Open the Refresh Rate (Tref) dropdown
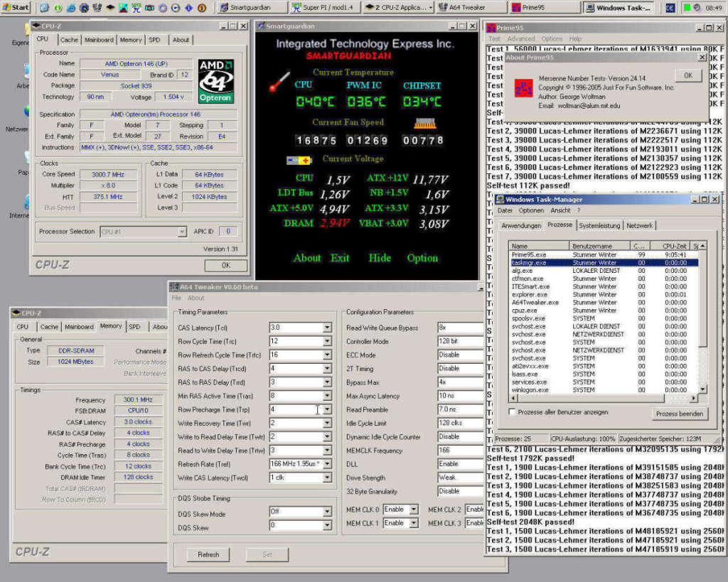 327,464
